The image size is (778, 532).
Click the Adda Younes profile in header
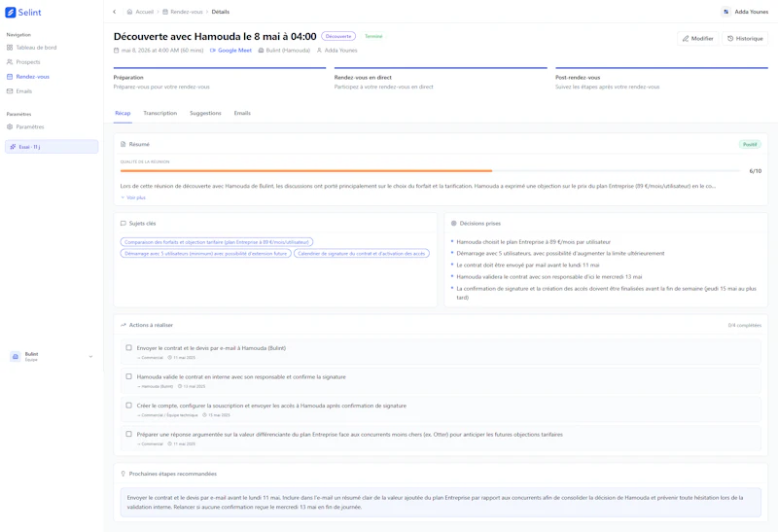point(745,12)
